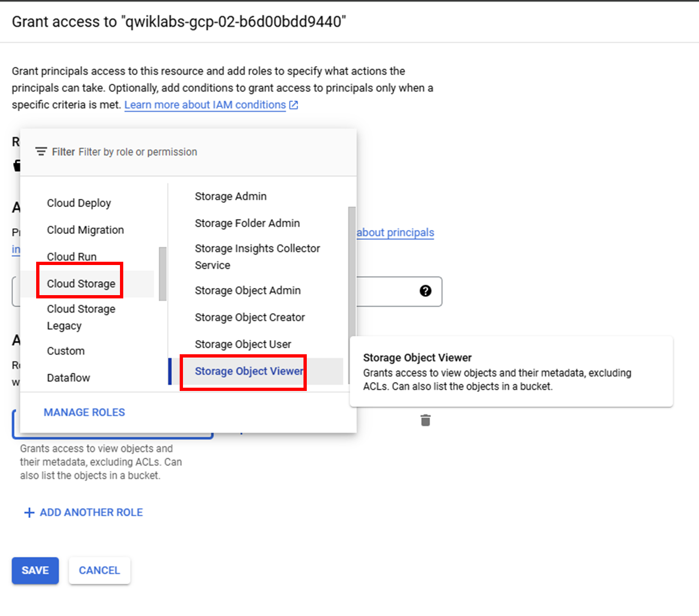Select Dataflow category
This screenshot has height=616, width=699.
(68, 377)
